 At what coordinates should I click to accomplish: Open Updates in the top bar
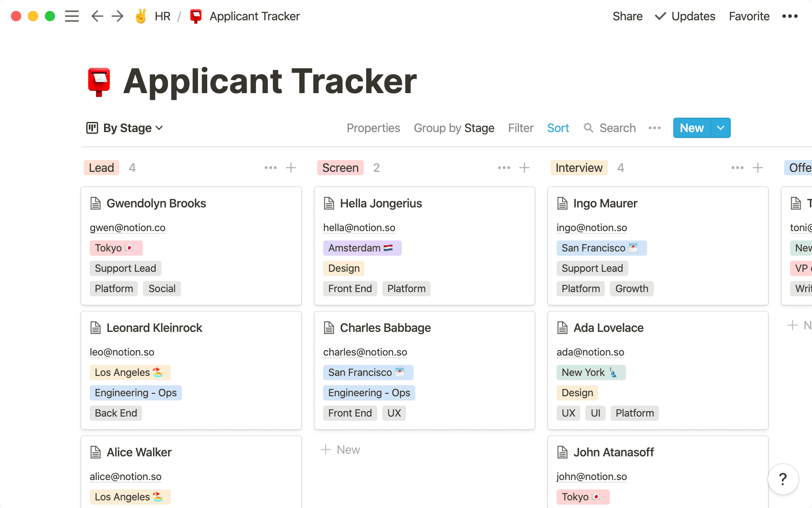pos(692,16)
